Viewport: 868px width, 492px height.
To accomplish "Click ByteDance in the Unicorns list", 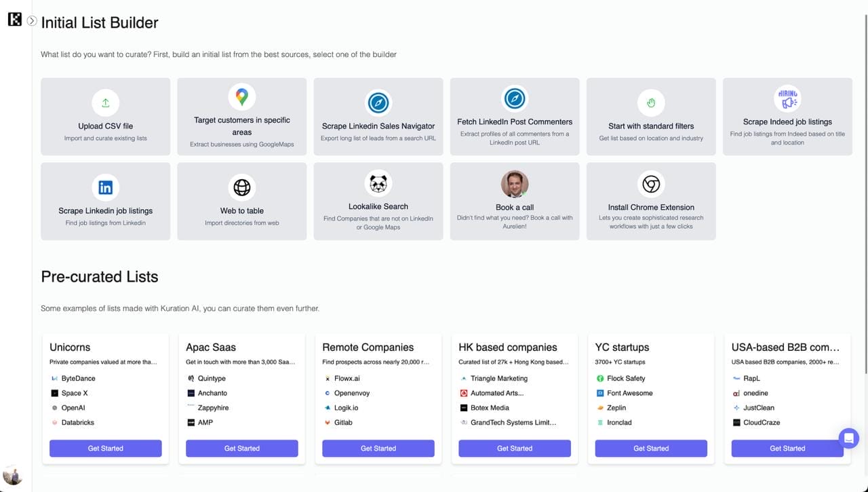I will pos(78,379).
